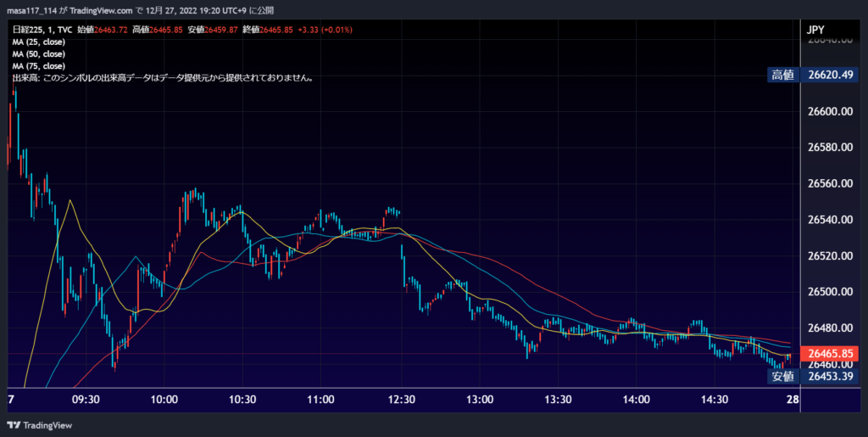
Task: Click the MA (50, close) indicator label
Action: click(39, 54)
